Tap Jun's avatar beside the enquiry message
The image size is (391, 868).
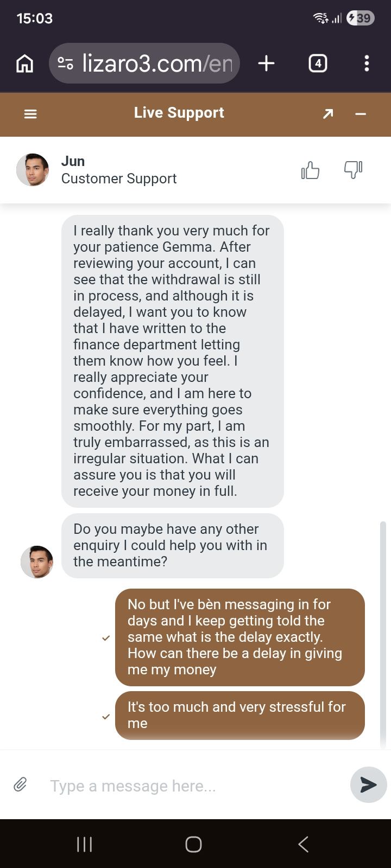pyautogui.click(x=37, y=561)
